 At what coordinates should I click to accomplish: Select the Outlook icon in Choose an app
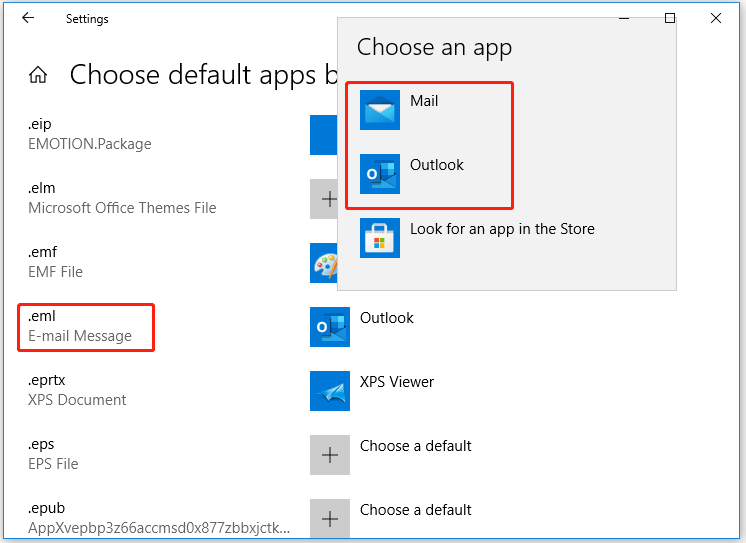(380, 174)
